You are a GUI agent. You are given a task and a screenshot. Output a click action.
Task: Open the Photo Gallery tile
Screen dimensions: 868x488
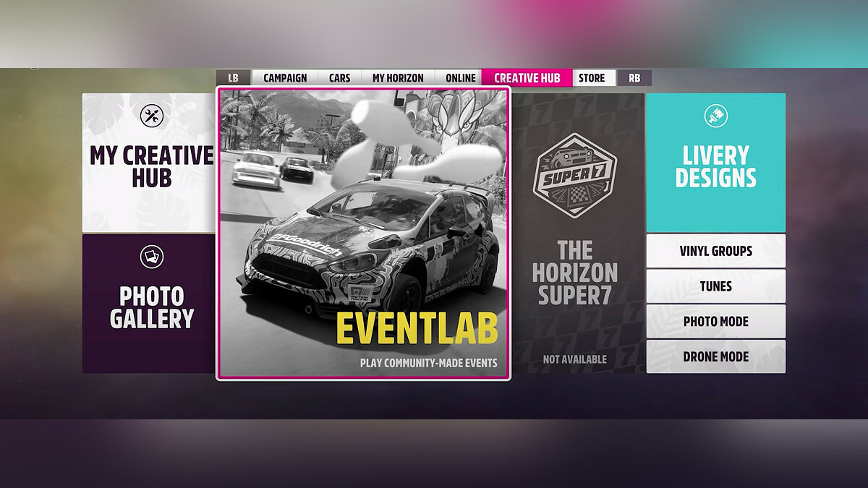[x=148, y=304]
